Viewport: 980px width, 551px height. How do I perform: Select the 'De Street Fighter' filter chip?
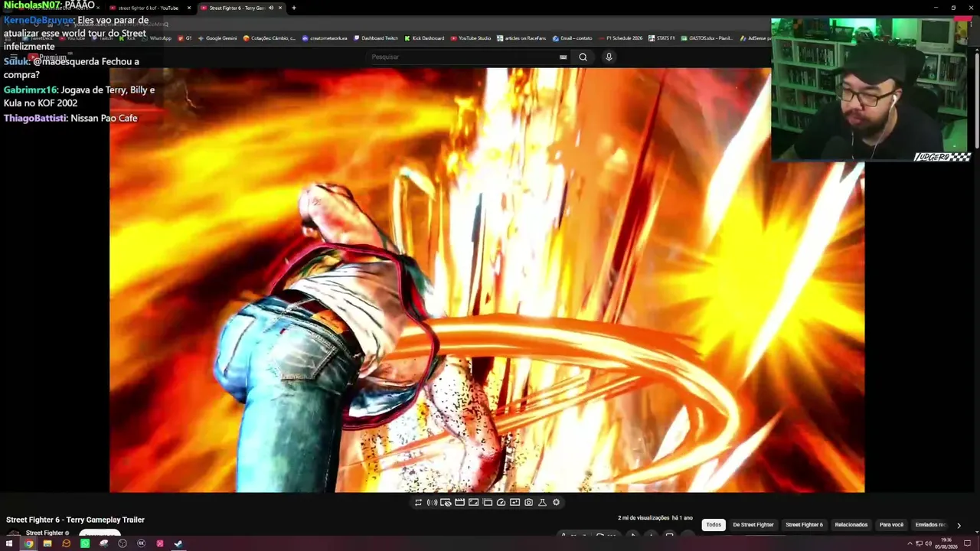point(753,525)
